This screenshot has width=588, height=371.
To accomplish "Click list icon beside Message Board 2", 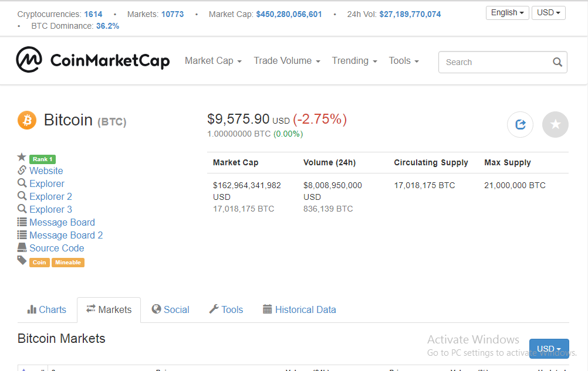I will [22, 234].
